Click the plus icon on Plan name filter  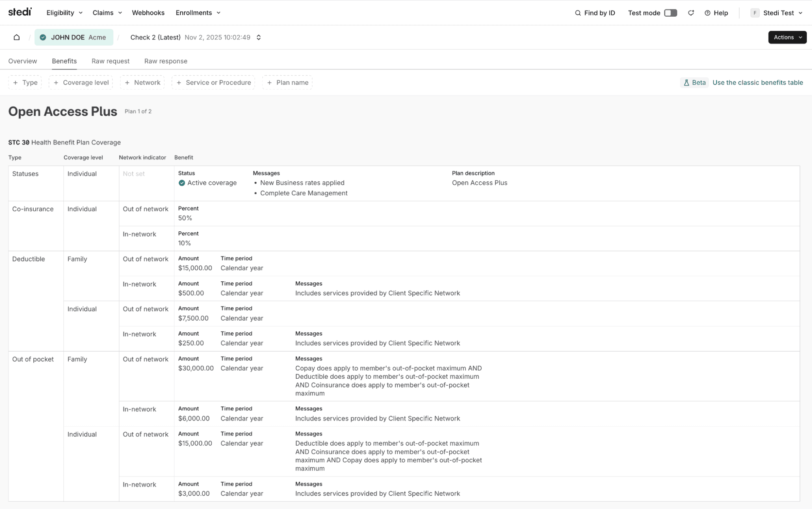pos(269,83)
